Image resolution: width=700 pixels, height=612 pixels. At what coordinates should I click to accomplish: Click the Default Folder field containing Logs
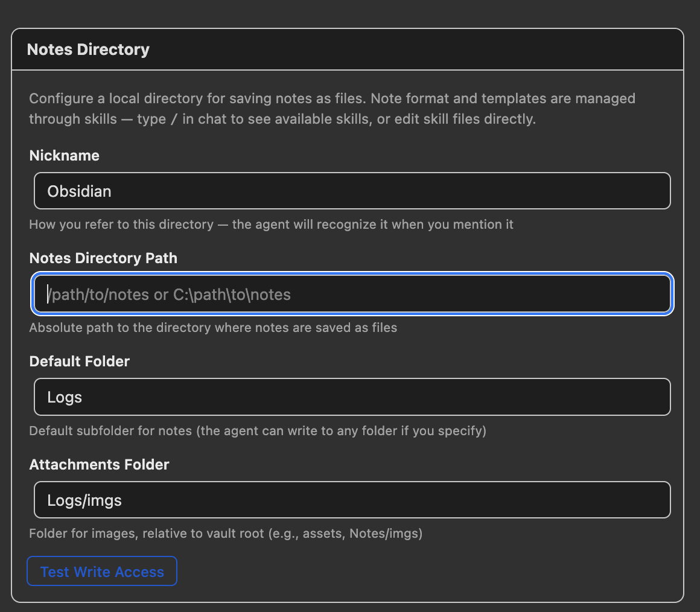click(x=352, y=397)
